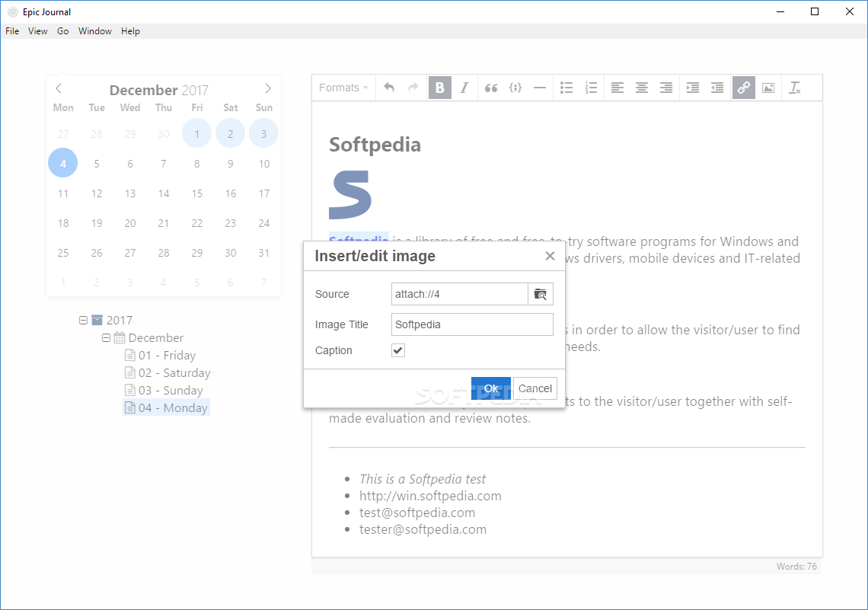The width and height of the screenshot is (868, 610).
Task: Select December 20 on calendar
Action: [x=130, y=223]
